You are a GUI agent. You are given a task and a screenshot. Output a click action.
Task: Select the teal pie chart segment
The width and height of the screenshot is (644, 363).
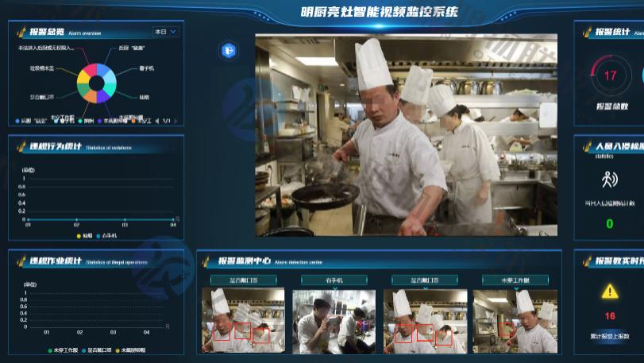coord(111,89)
